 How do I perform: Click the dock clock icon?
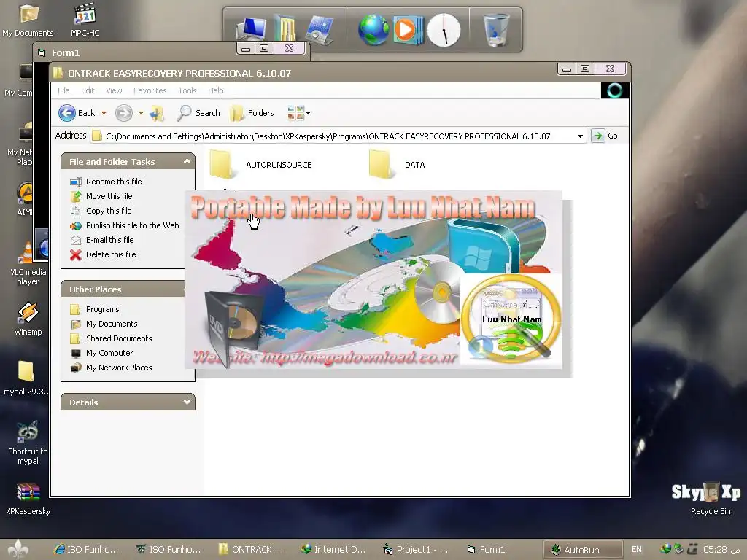coord(444,30)
